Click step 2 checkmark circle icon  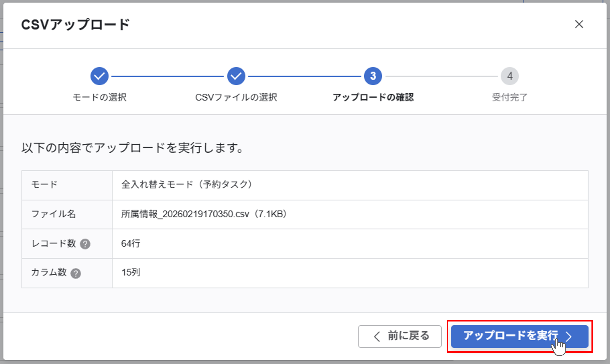click(236, 76)
